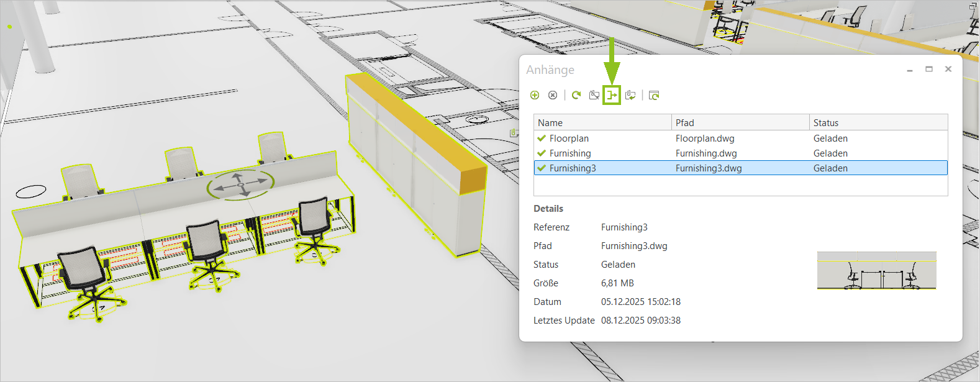Click the Letztes Update value 08.12.2025 09:03:38
This screenshot has height=382, width=980.
tap(641, 321)
